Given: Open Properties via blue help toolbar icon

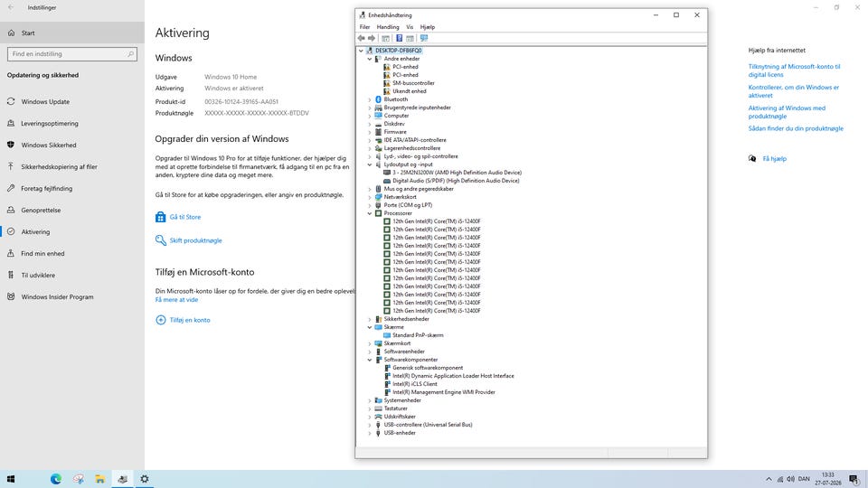Looking at the screenshot, I should [x=399, y=38].
